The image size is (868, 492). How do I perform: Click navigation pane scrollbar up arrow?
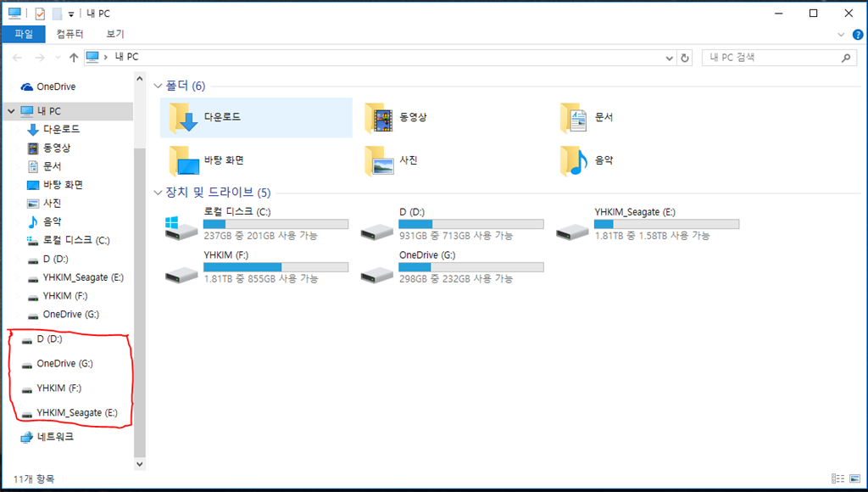(140, 79)
